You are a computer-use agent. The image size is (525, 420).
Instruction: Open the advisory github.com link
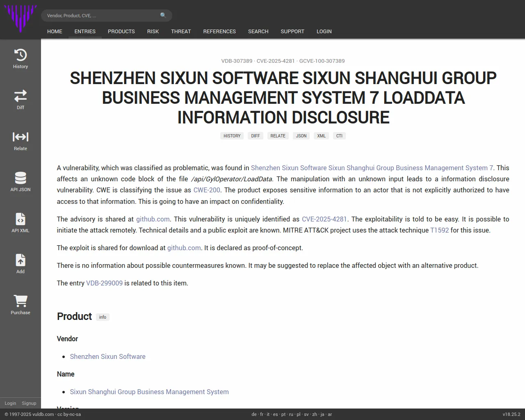[153, 219]
